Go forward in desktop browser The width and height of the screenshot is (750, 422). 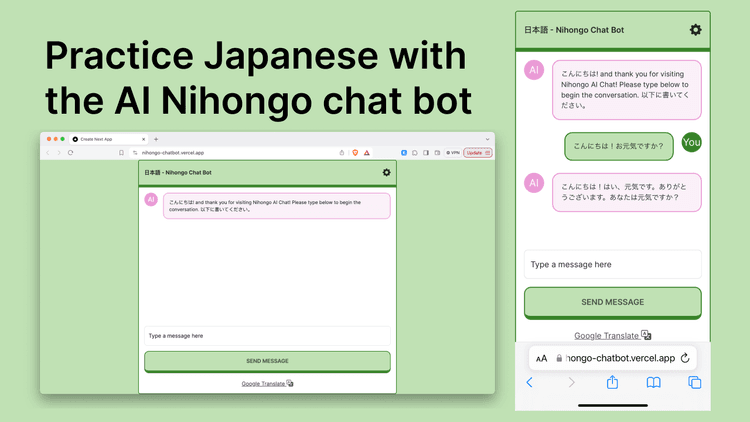tap(59, 153)
